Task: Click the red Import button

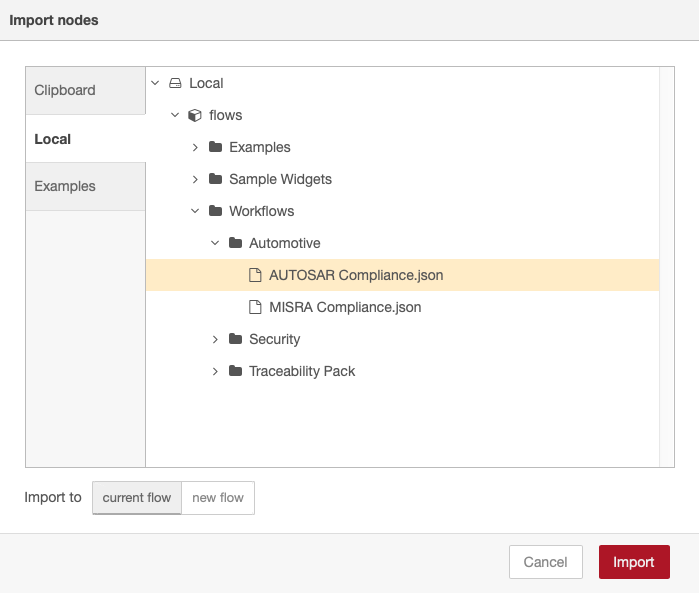Action: point(634,562)
